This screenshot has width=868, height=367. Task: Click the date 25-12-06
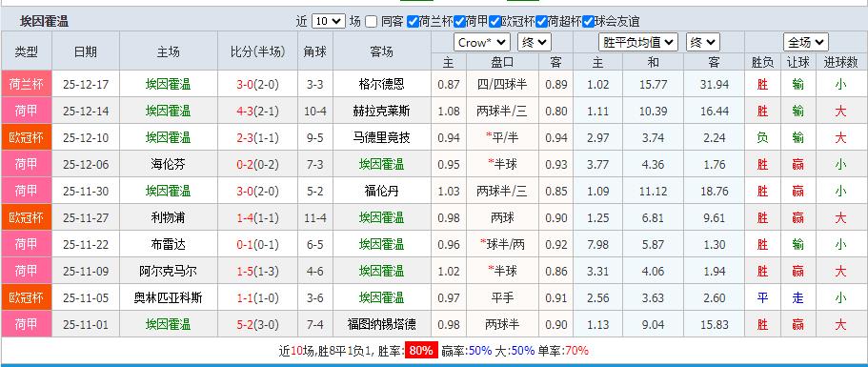click(86, 164)
